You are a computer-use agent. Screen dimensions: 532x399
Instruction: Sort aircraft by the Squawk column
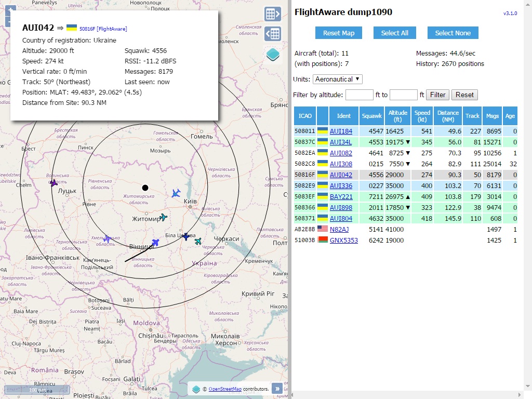[x=371, y=116]
